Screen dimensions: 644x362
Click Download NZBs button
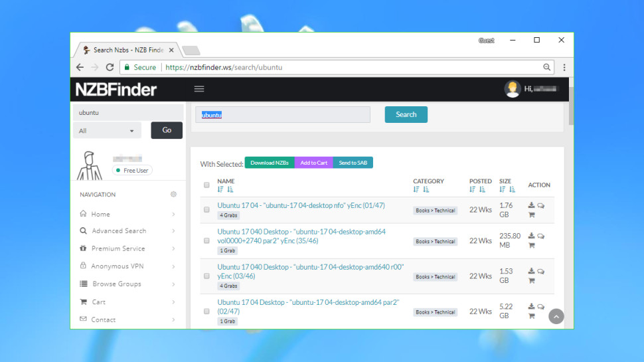point(270,163)
